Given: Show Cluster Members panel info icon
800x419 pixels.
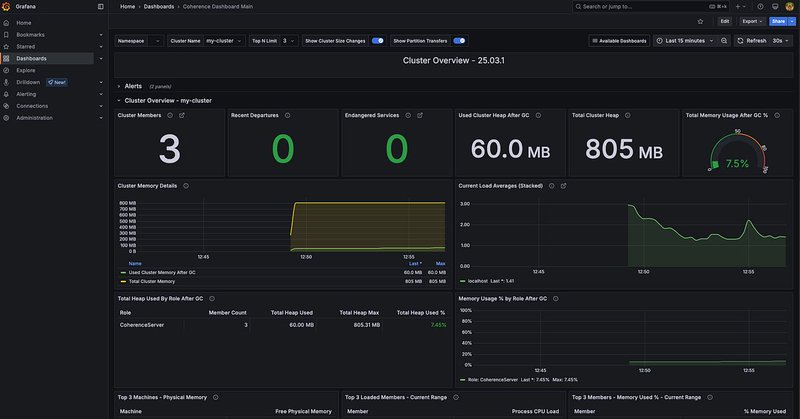Looking at the screenshot, I should click(x=170, y=115).
